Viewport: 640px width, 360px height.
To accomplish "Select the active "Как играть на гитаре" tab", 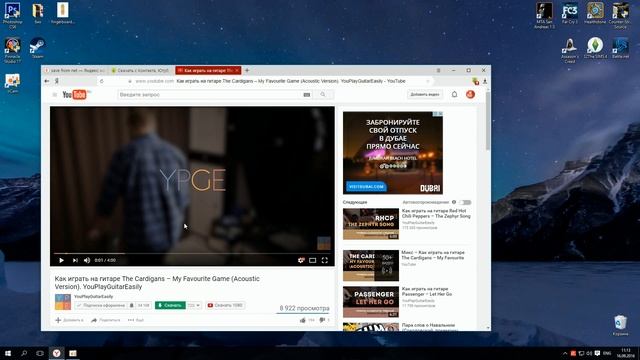I will [x=208, y=70].
